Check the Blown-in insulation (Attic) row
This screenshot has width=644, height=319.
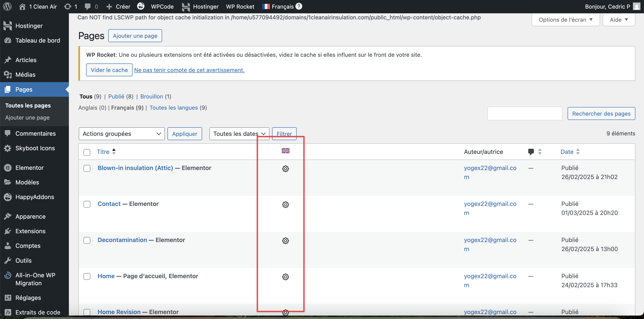(x=87, y=168)
